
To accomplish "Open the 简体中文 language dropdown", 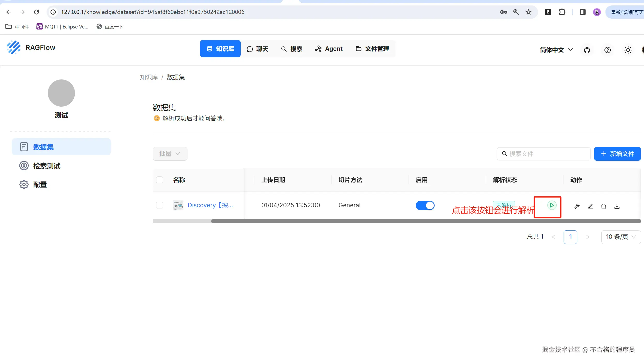I will click(556, 50).
